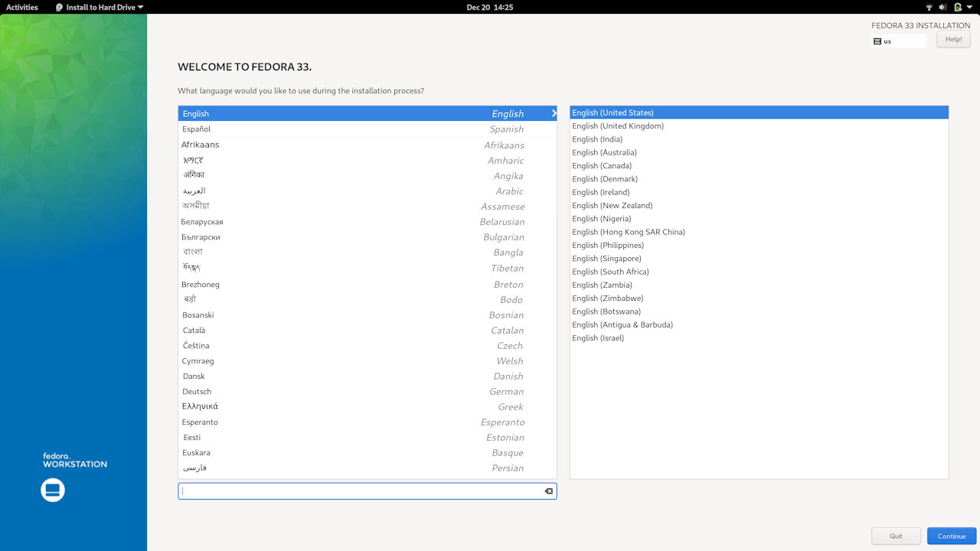The width and height of the screenshot is (980, 551).
Task: Select Tibetan language row
Action: (367, 268)
